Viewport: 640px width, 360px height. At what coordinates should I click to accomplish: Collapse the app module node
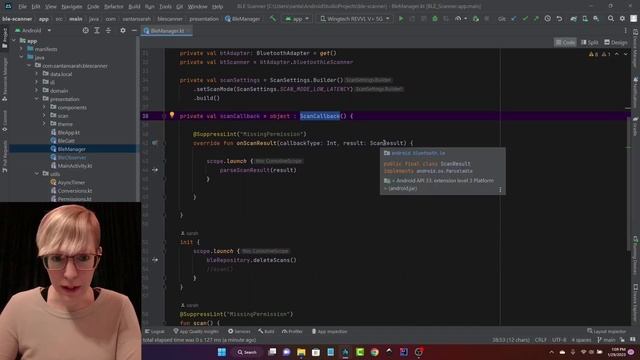point(14,41)
